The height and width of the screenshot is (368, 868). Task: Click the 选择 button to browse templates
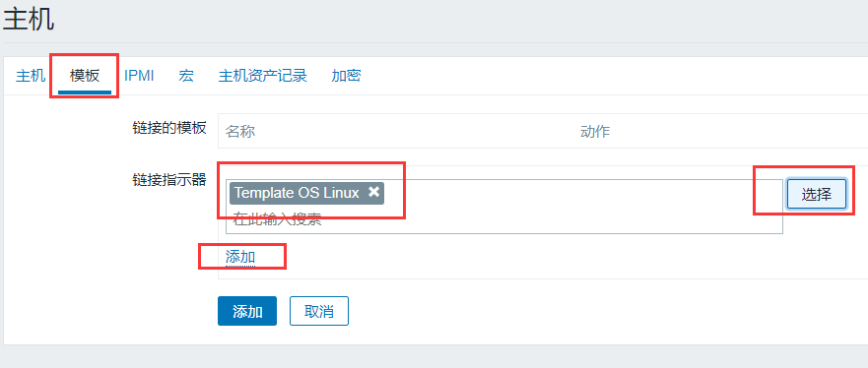pos(817,194)
